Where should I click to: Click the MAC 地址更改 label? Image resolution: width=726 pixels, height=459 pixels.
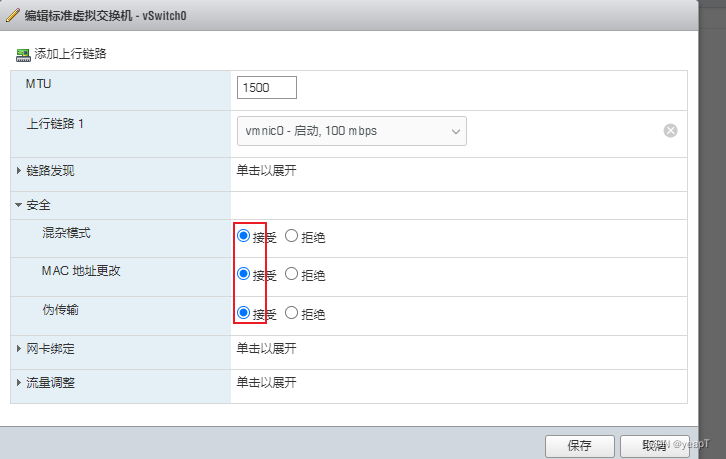pos(81,270)
